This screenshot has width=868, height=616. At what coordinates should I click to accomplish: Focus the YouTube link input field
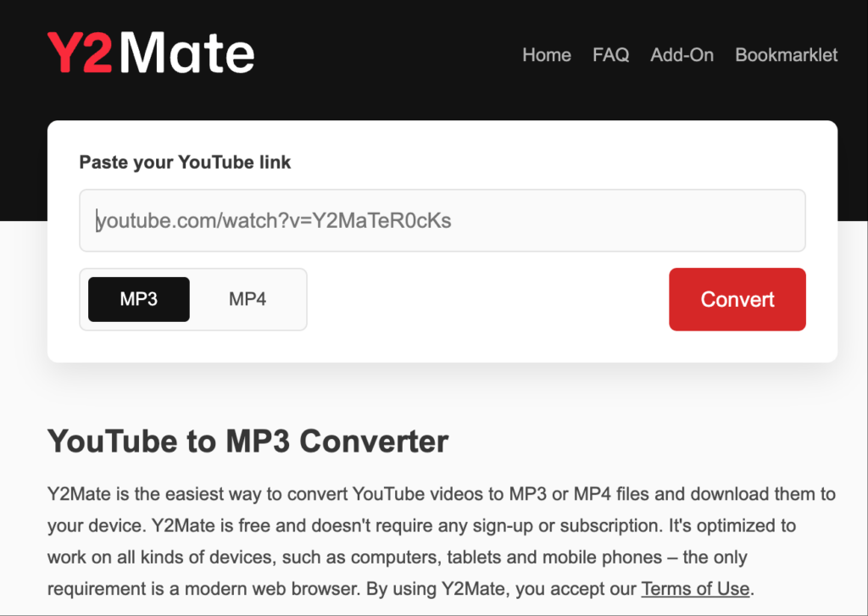(442, 220)
